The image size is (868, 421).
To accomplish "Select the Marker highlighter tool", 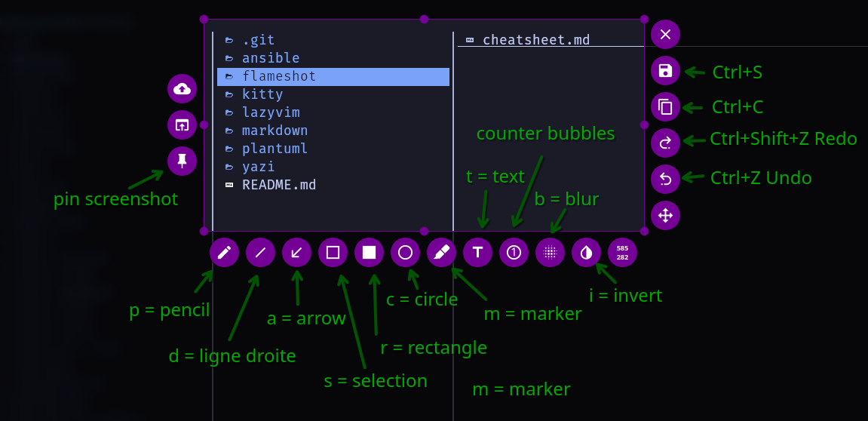I will coord(442,253).
